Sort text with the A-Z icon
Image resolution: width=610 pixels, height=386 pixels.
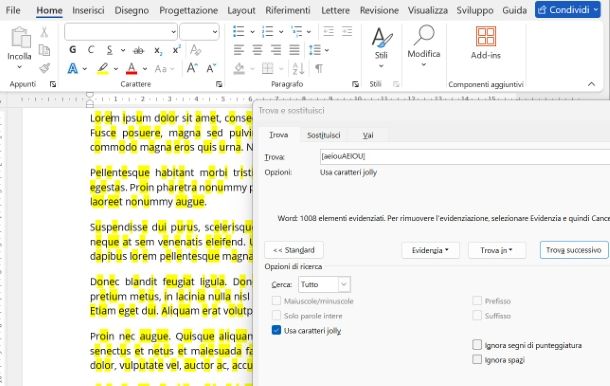[298, 68]
